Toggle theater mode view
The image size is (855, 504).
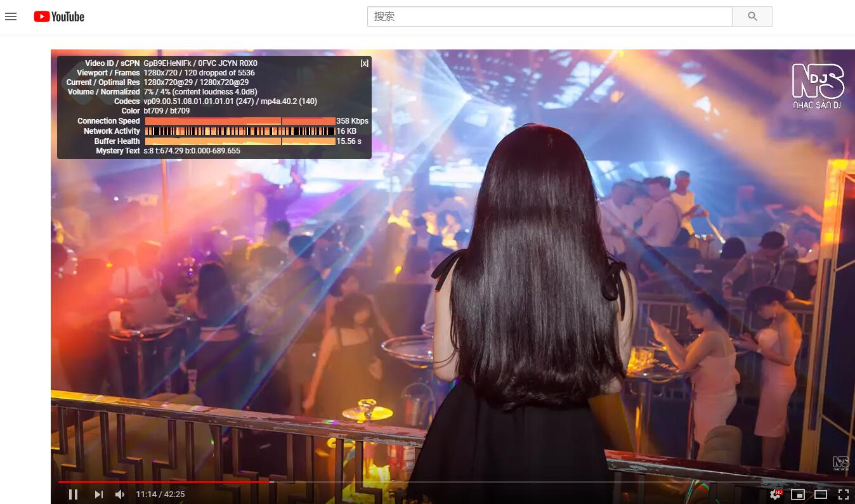(x=821, y=494)
